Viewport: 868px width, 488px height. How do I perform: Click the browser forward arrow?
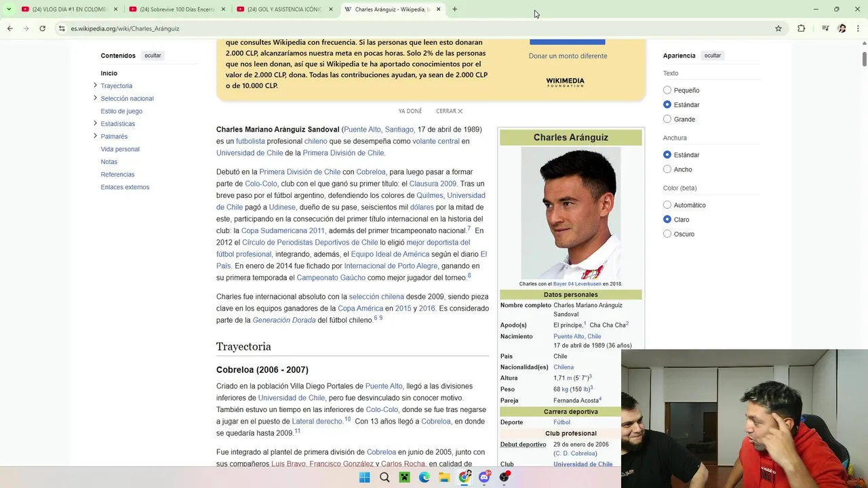(26, 28)
